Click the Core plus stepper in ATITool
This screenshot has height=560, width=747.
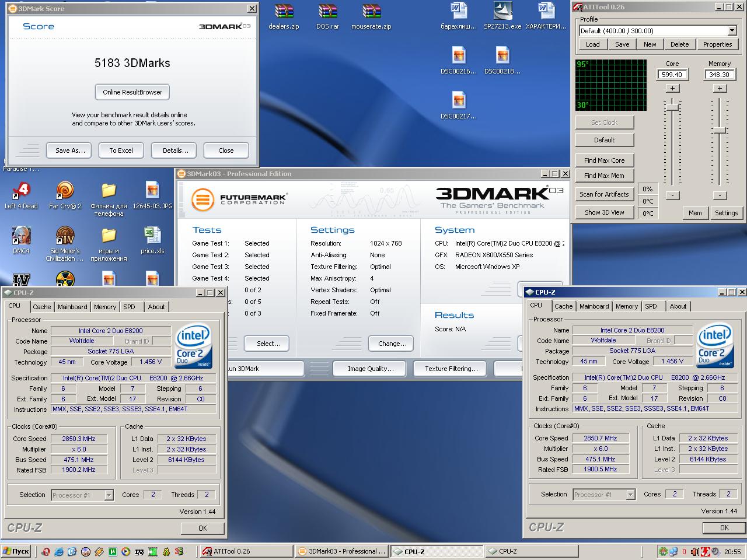(672, 88)
